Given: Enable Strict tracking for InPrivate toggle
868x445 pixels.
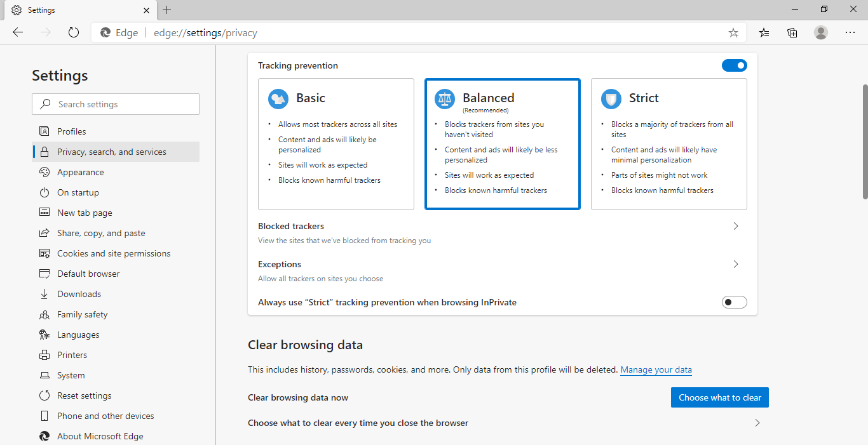Looking at the screenshot, I should click(x=734, y=302).
